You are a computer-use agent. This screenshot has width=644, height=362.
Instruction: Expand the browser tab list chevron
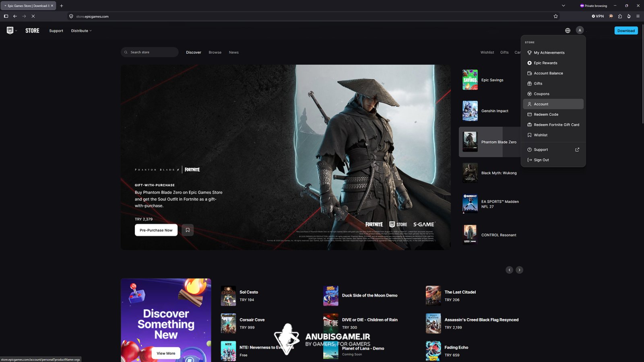(x=563, y=6)
